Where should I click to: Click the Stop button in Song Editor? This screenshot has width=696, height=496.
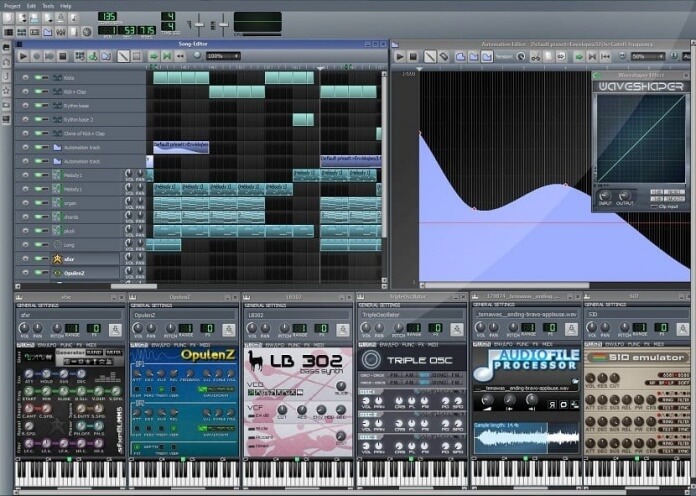click(63, 56)
